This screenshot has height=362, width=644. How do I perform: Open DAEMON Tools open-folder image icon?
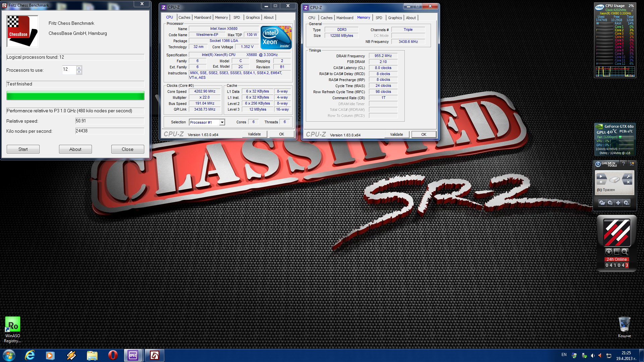[x=602, y=203]
